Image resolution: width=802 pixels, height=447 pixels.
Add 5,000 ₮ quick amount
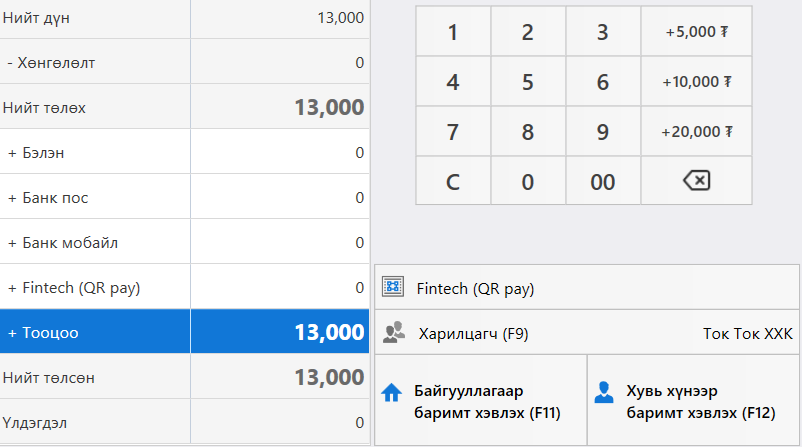696,31
